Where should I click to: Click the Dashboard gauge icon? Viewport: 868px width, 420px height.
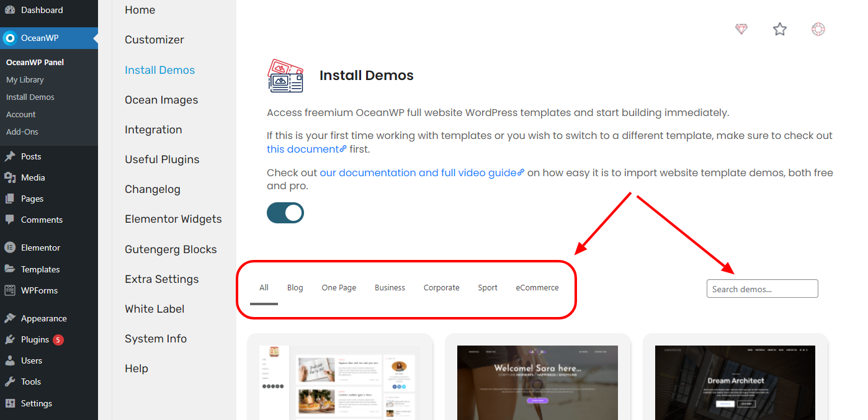tap(10, 10)
